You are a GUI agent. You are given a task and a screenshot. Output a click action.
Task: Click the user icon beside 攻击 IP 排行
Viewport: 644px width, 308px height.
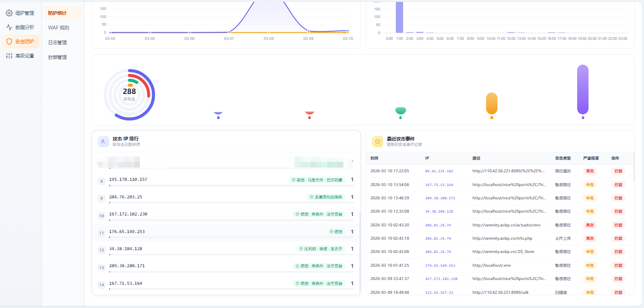point(103,141)
